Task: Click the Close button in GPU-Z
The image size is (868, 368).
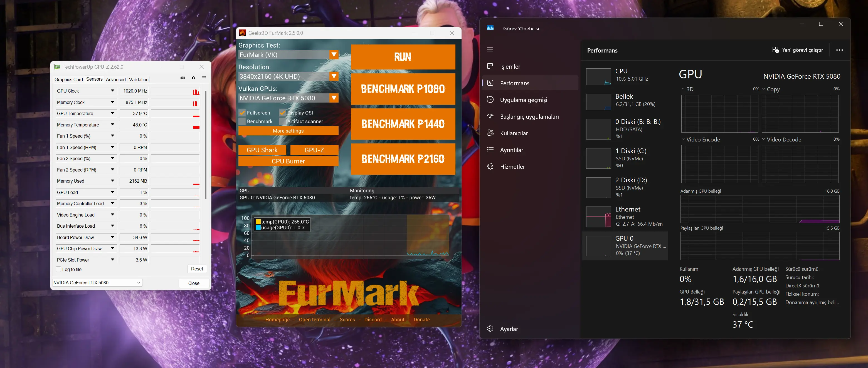Action: click(x=194, y=283)
